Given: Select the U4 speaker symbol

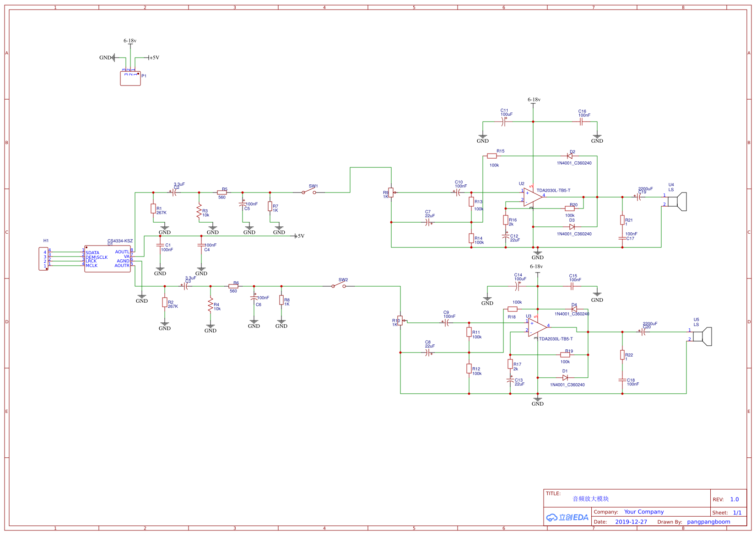Looking at the screenshot, I should click(x=677, y=202).
